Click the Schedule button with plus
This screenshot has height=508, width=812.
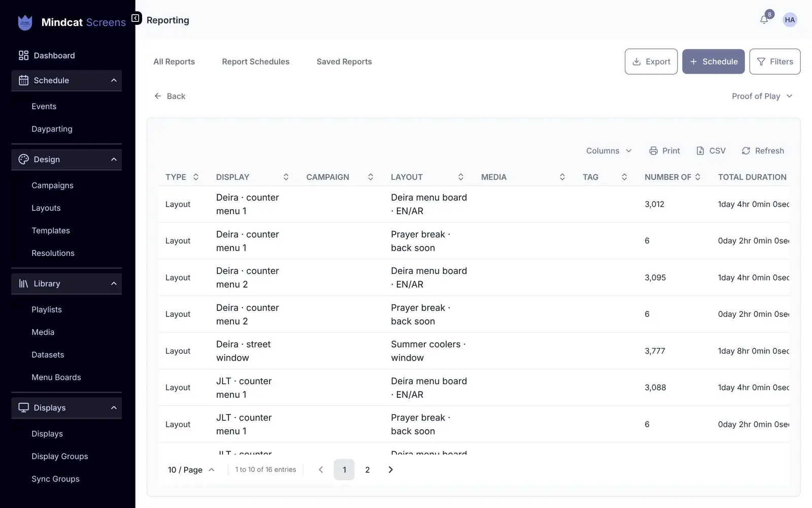point(713,61)
